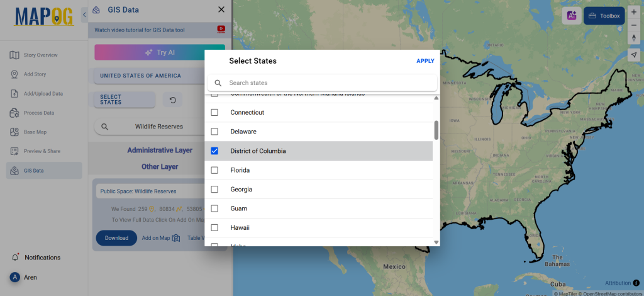Click the YouTube video tutorial icon
644x296 pixels.
coord(221,29)
